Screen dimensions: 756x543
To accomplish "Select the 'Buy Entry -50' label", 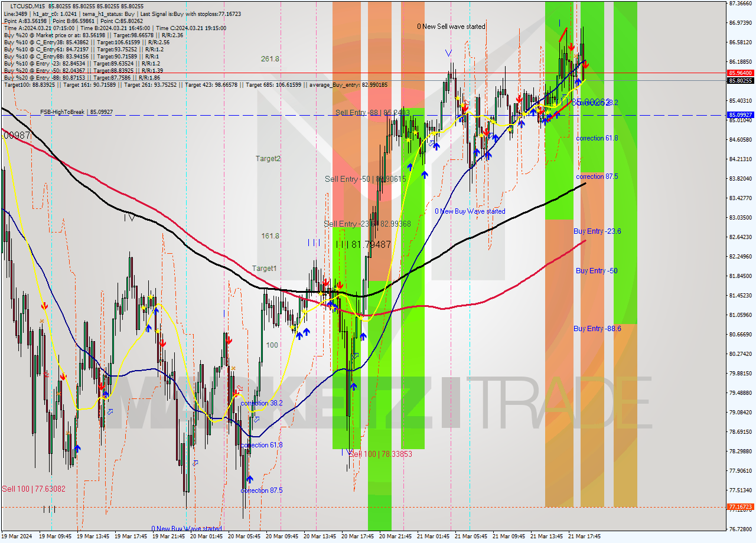I will coord(597,271).
